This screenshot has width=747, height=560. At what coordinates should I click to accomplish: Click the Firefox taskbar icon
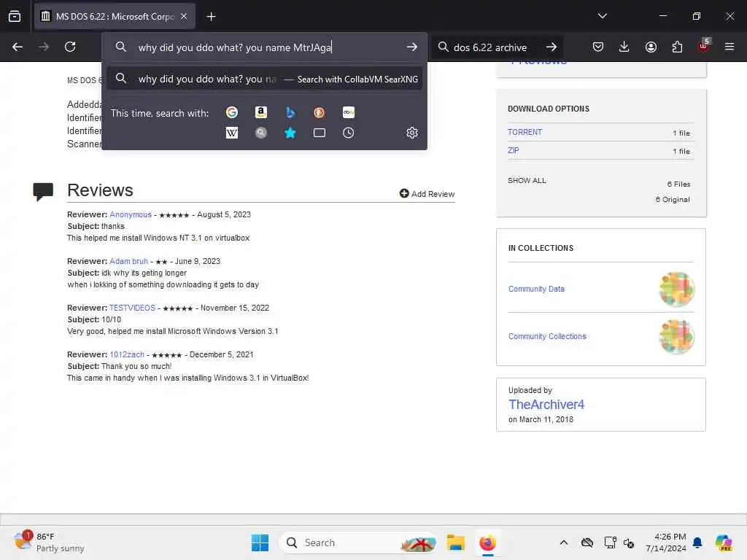pos(487,542)
